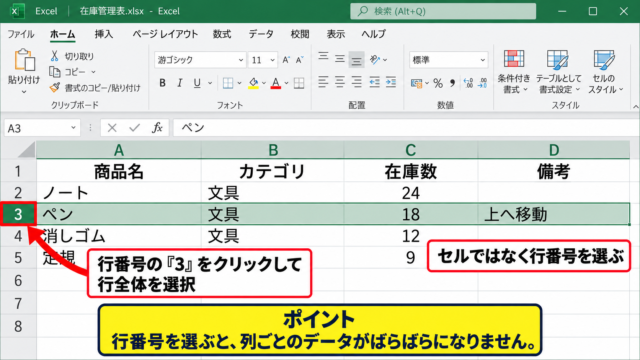Open the 表示 tab
The image size is (640, 360).
[x=336, y=34]
